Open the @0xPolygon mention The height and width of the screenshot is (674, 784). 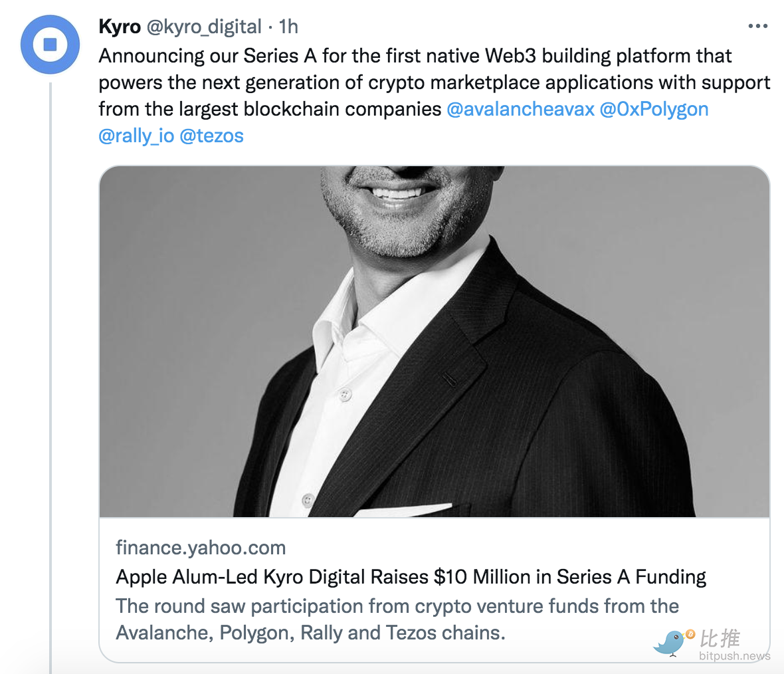click(654, 109)
